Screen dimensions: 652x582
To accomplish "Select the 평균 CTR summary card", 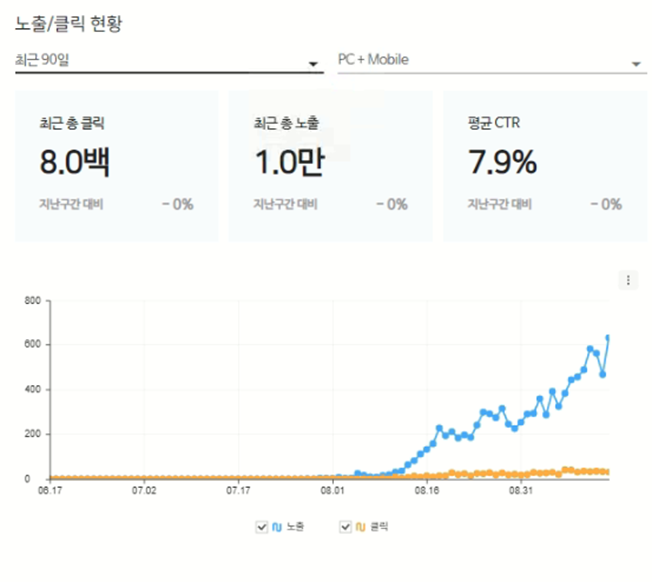I will point(544,166).
